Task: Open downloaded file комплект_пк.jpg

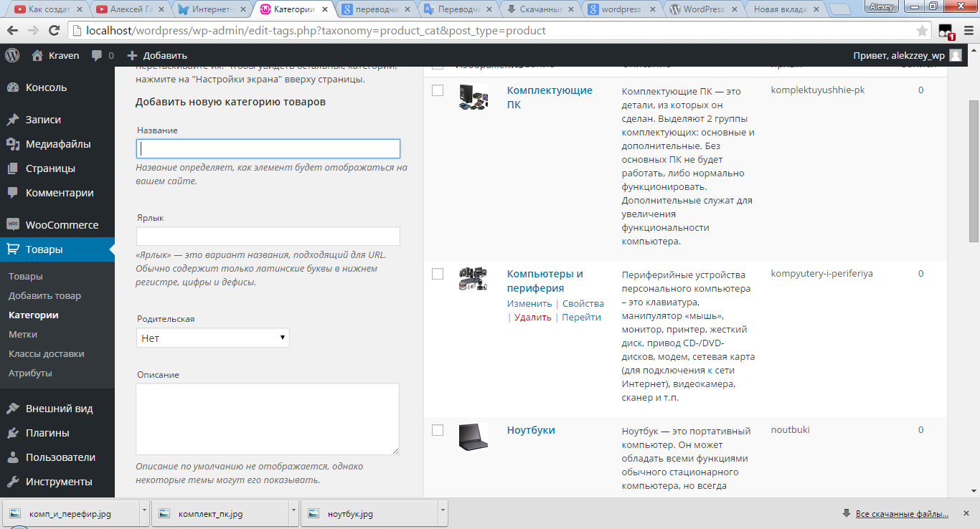Action: (220, 514)
